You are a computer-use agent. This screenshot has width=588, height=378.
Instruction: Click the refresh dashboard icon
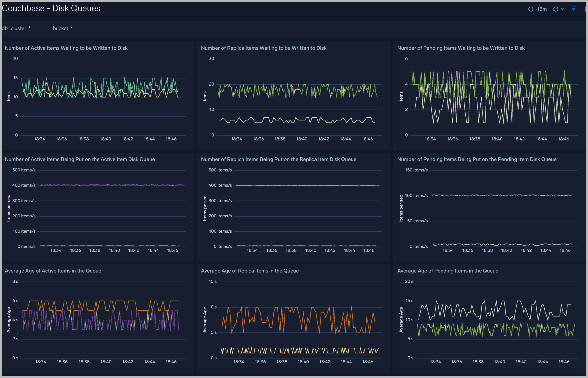coord(555,9)
